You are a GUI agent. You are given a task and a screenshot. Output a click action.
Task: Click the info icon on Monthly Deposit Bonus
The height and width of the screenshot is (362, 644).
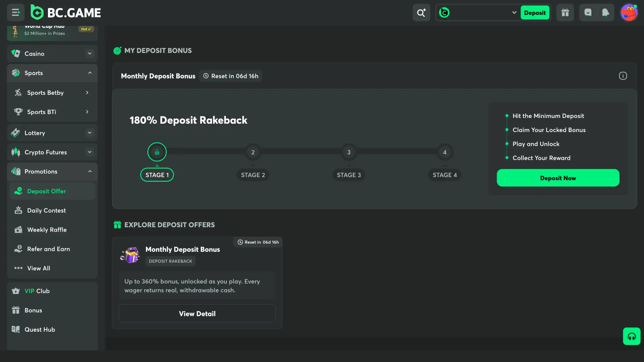[x=623, y=76]
